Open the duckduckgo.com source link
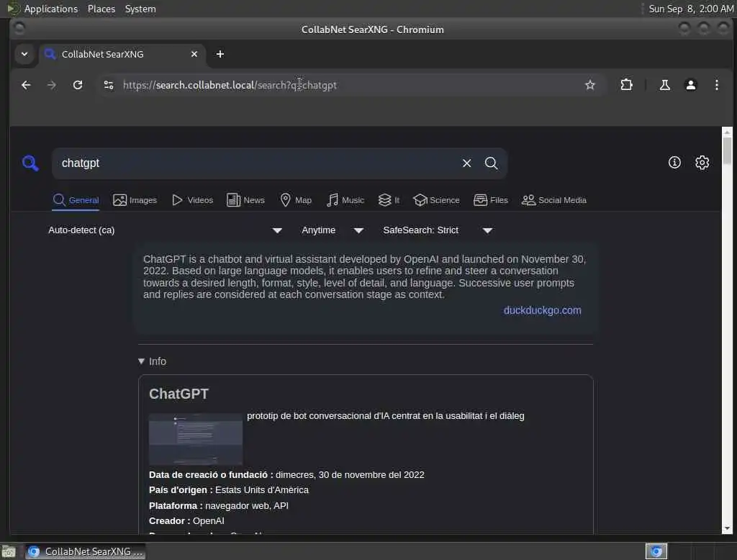Image resolution: width=737 pixels, height=560 pixels. tap(543, 310)
